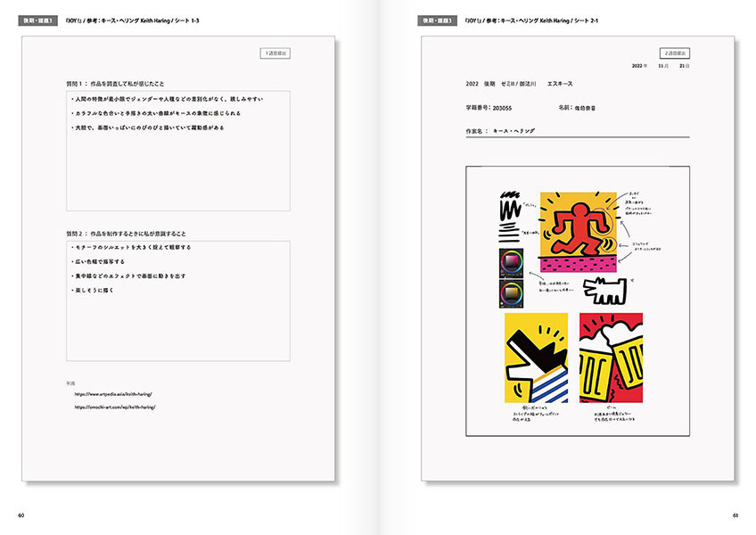
Task: Click the yellow color wheel picker image
Action: point(511,293)
